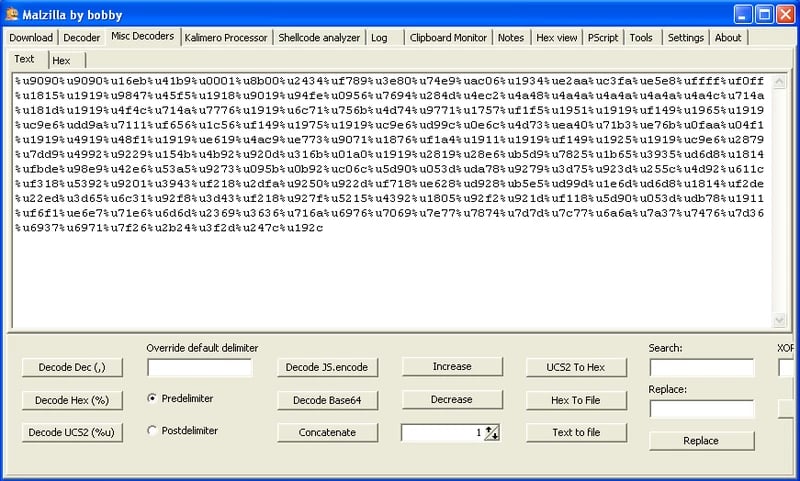Select the Predelimiter radio button
800x481 pixels.
point(152,398)
